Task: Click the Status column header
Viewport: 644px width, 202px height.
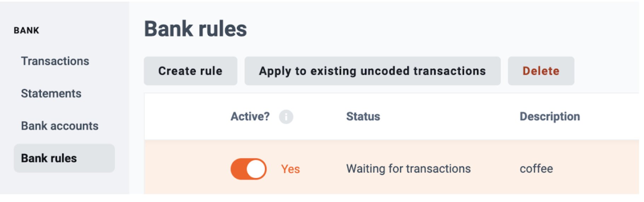Action: [x=363, y=117]
